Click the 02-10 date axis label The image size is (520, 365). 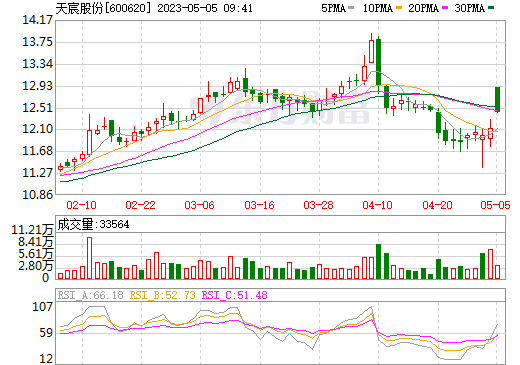tap(81, 205)
